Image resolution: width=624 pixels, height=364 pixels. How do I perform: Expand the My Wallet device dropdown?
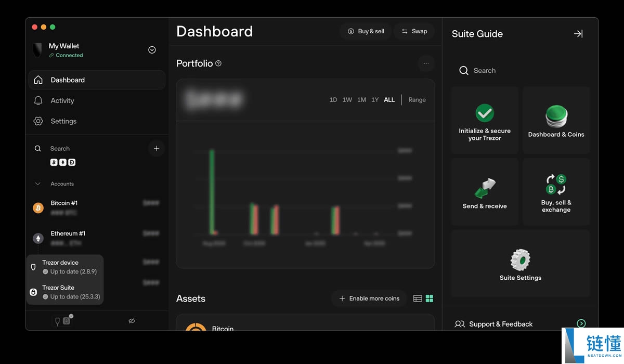pos(152,50)
